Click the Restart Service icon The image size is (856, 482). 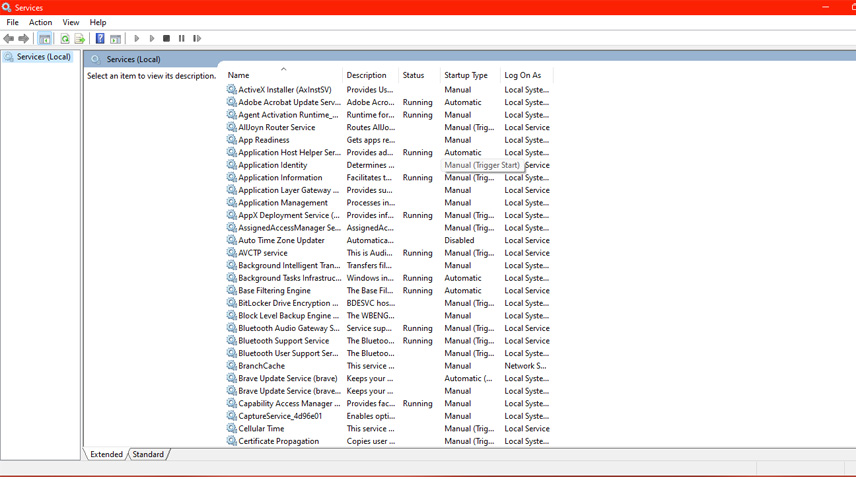197,39
